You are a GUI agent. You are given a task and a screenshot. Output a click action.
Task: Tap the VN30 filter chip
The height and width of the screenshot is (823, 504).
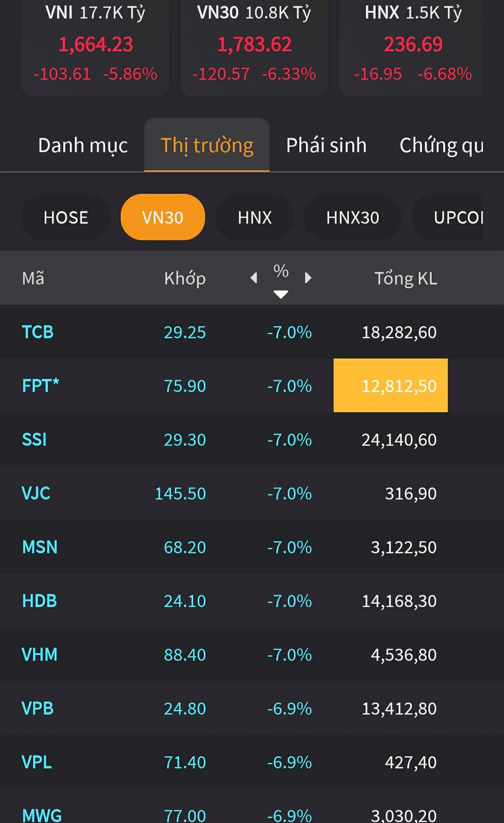163,217
